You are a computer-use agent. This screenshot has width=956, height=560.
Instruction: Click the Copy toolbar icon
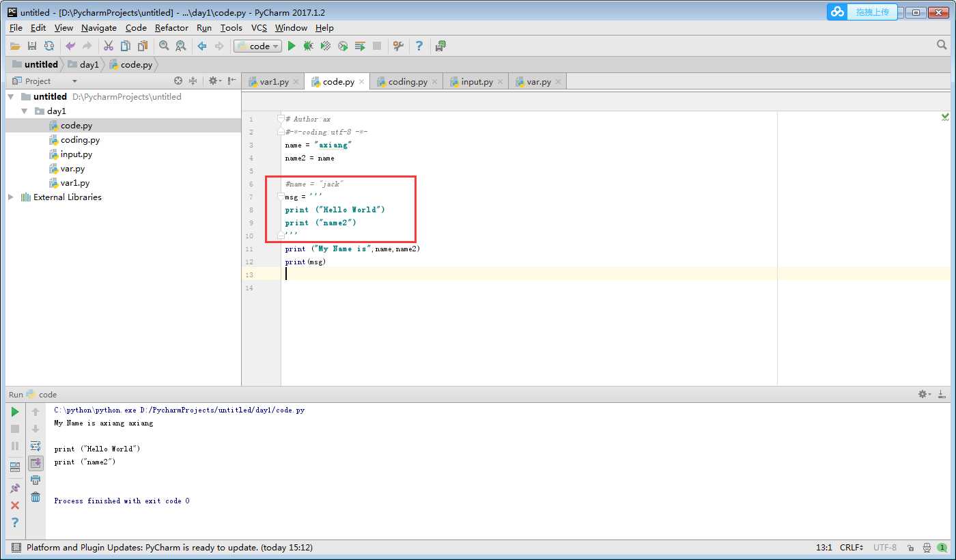point(126,46)
